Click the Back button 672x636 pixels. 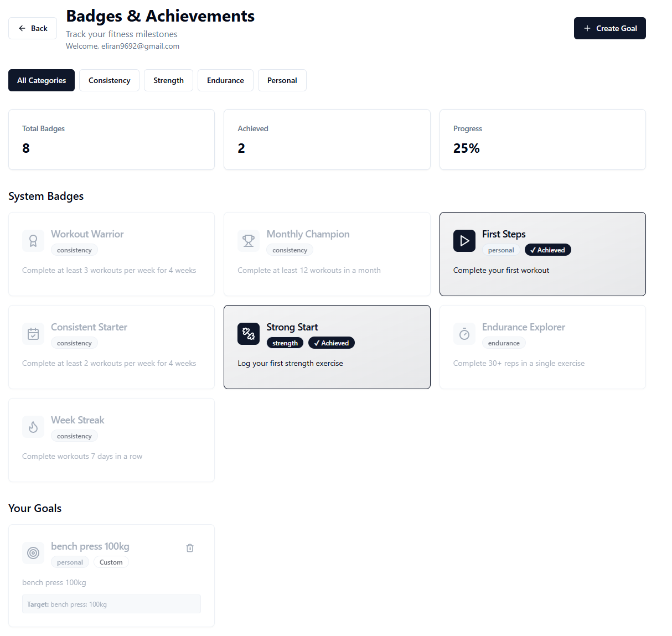click(32, 28)
